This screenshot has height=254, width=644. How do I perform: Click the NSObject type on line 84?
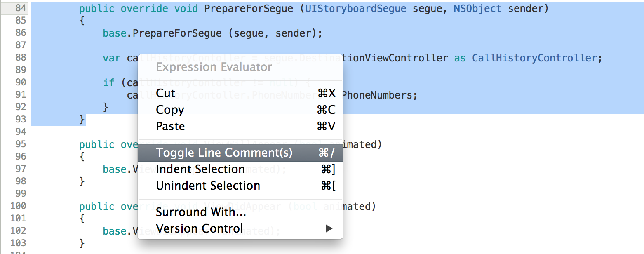pos(477,9)
